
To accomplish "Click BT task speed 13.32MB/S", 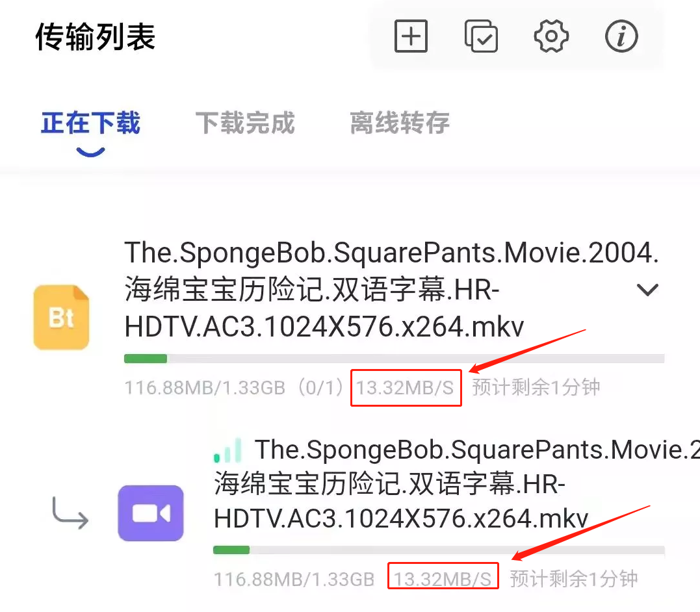I will tap(405, 387).
